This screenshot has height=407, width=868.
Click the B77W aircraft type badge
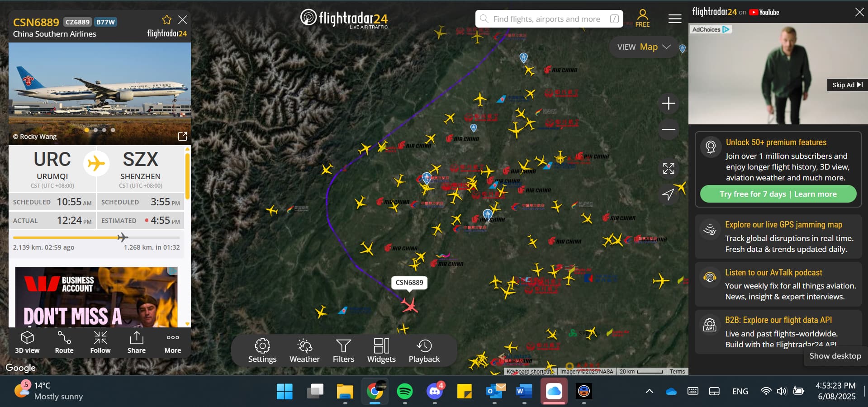[106, 22]
